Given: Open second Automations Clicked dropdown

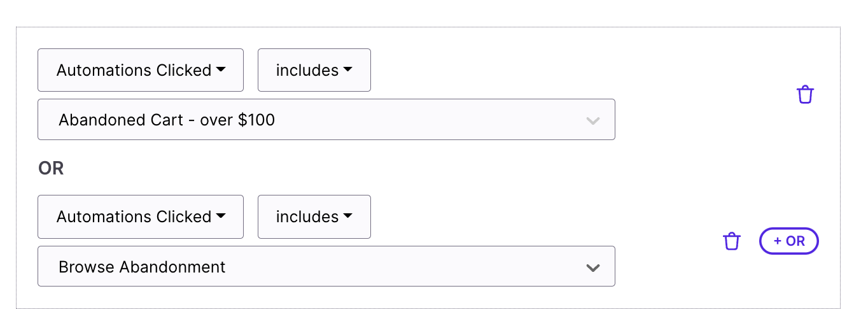Looking at the screenshot, I should 141,216.
